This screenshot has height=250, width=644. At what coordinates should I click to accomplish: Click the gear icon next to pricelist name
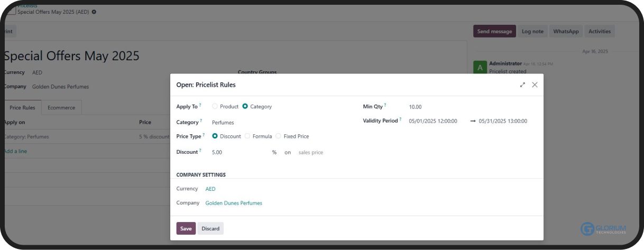94,12
